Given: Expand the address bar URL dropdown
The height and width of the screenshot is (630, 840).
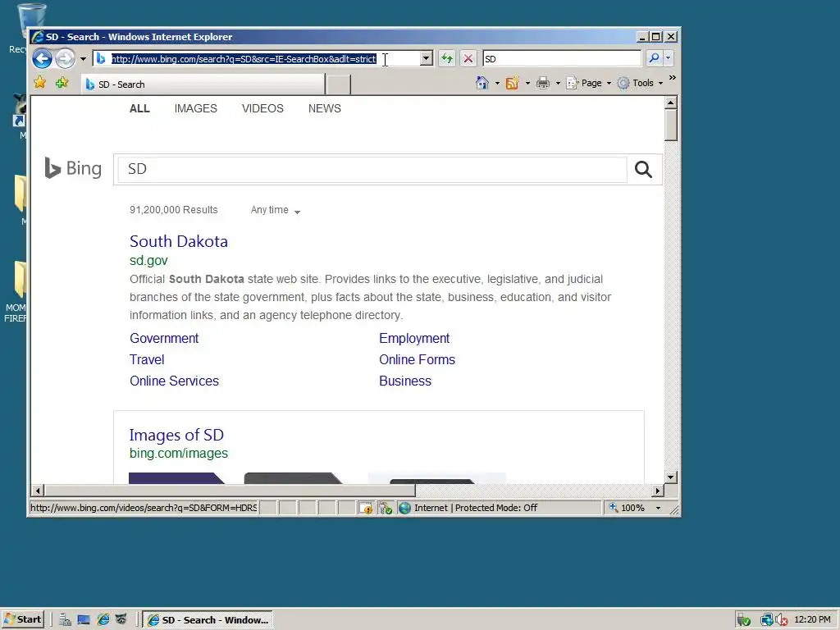Looking at the screenshot, I should click(x=427, y=58).
